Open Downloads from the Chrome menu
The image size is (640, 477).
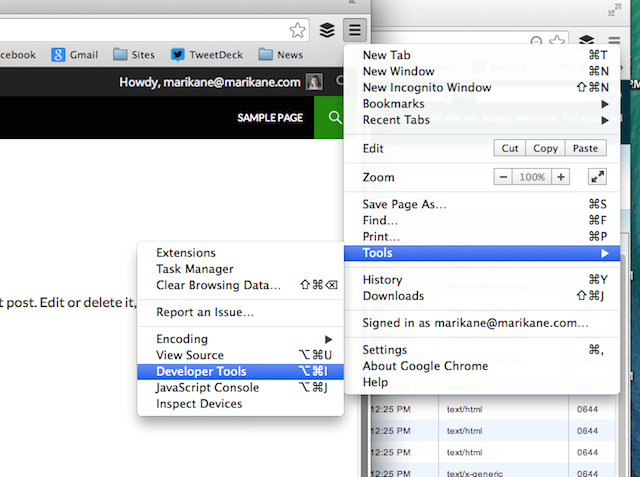click(x=482, y=296)
